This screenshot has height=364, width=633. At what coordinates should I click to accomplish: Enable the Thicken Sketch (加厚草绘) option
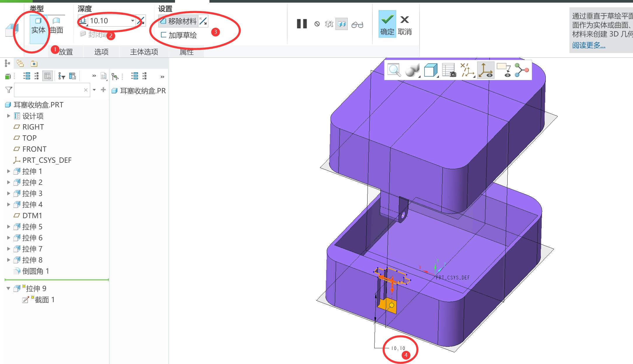[x=179, y=35]
